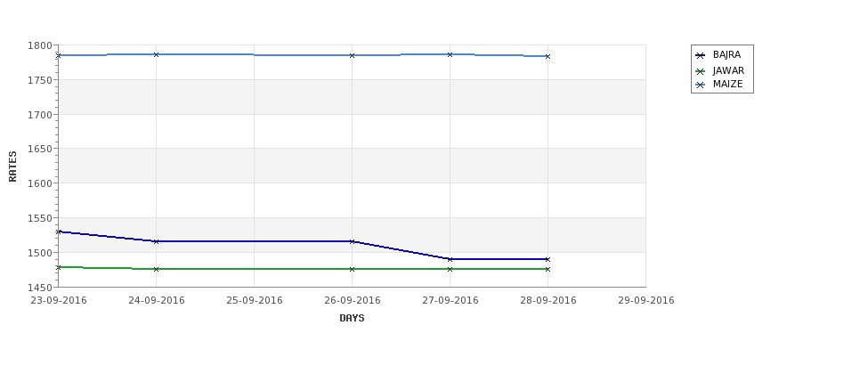868x382 pixels.
Task: Click the RATES axis title
Action: (12, 167)
